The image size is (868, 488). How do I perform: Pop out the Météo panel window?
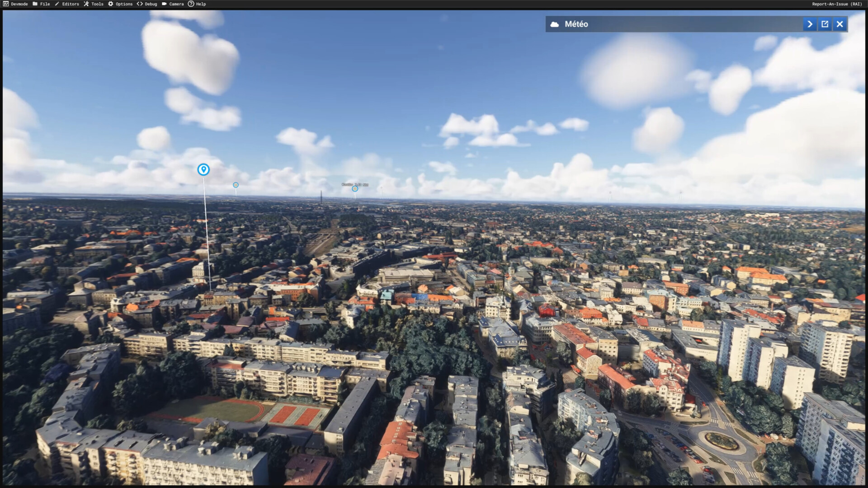point(825,24)
